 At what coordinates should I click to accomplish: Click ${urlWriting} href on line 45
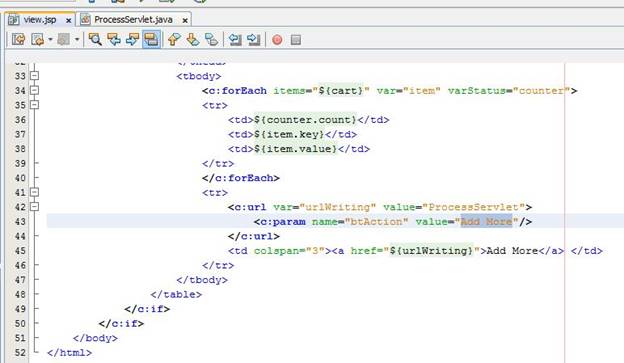pyautogui.click(x=431, y=251)
